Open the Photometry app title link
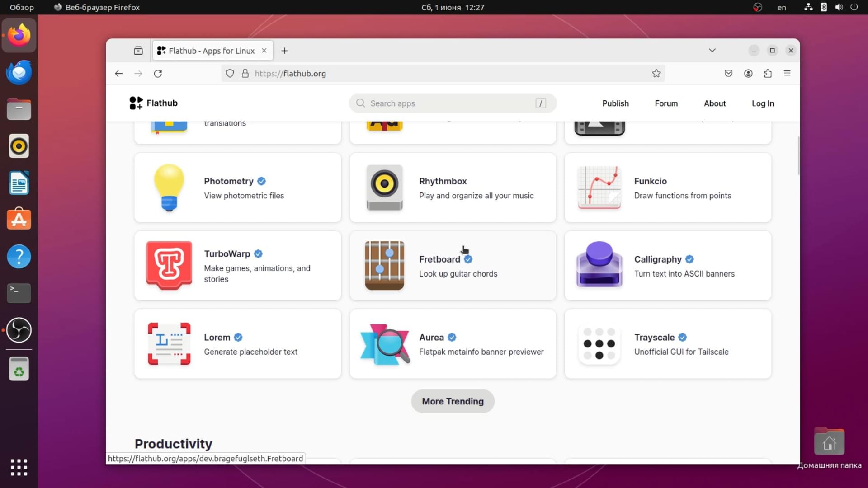Image resolution: width=868 pixels, height=488 pixels. 229,181
